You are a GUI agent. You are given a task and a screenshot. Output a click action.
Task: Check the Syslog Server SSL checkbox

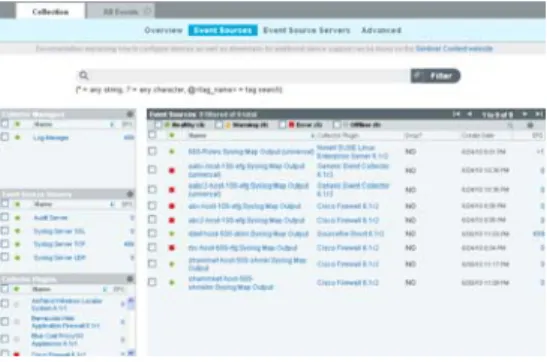5,231
